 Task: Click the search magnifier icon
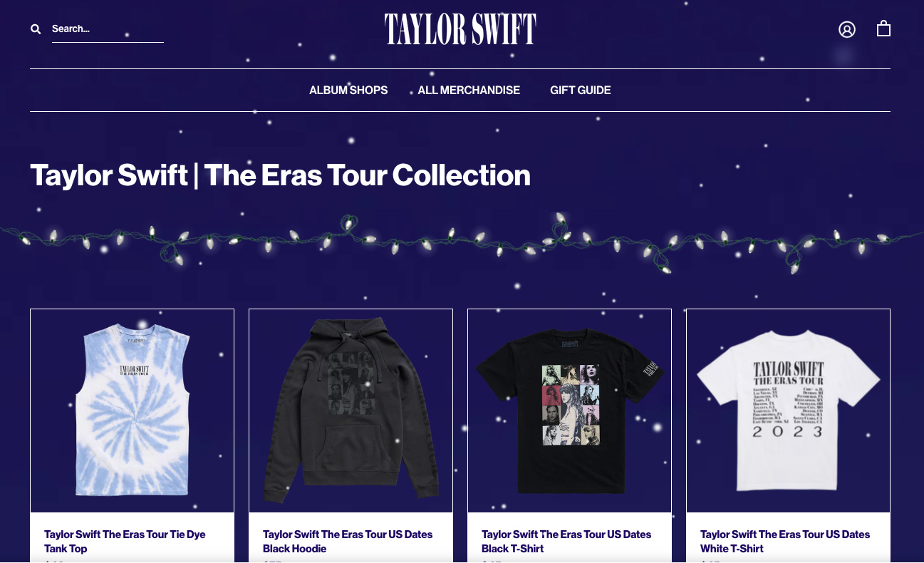point(36,29)
